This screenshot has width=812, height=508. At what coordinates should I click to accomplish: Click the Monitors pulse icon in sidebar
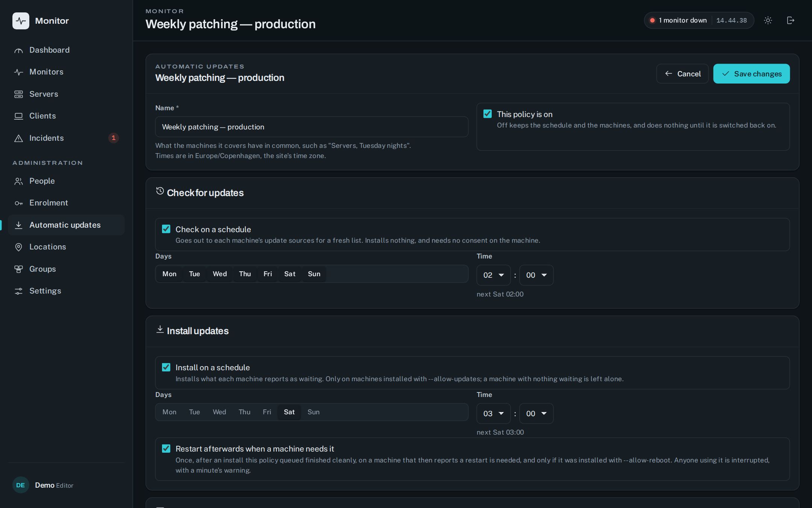18,72
